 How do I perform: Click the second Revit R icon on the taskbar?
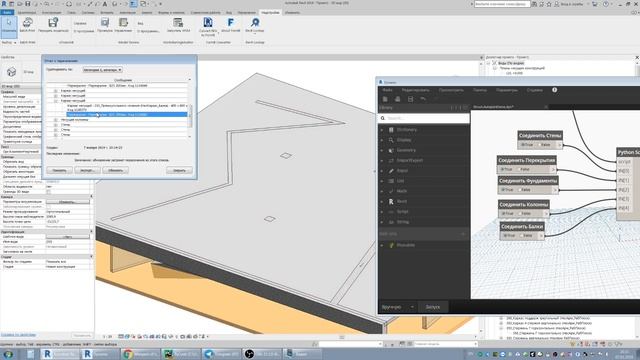pos(87,353)
